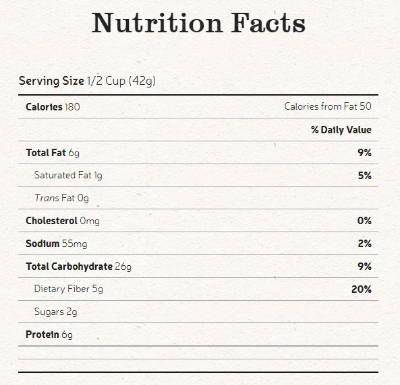Click the Total Fat 6g row label
The image size is (400, 385).
[x=53, y=153]
